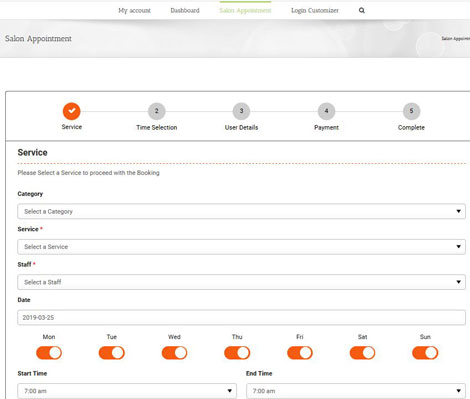Click the Salon Appointment page title

click(x=38, y=39)
